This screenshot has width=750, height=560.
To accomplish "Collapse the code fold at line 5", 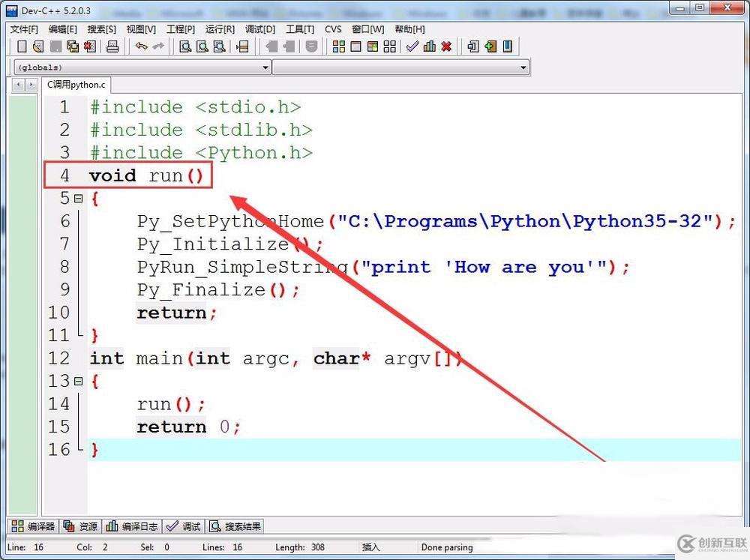I will 79,198.
